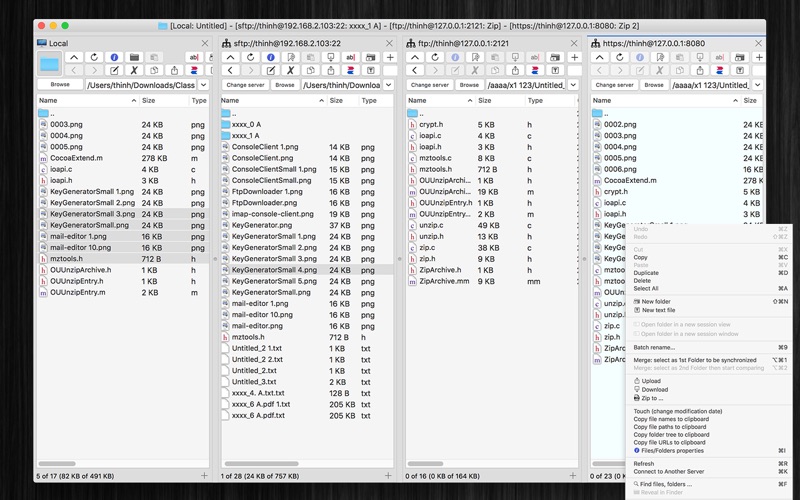Select Connect to Another Server menu item

coord(668,471)
